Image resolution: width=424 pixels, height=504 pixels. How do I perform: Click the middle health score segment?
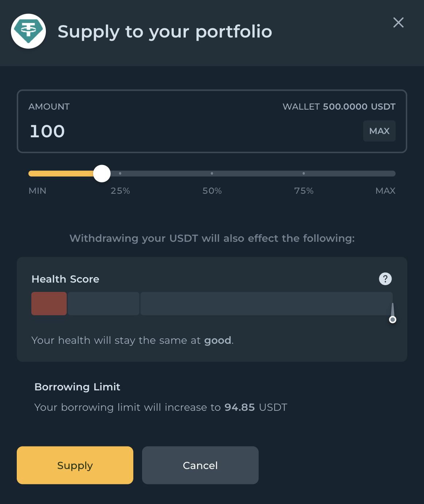[104, 304]
